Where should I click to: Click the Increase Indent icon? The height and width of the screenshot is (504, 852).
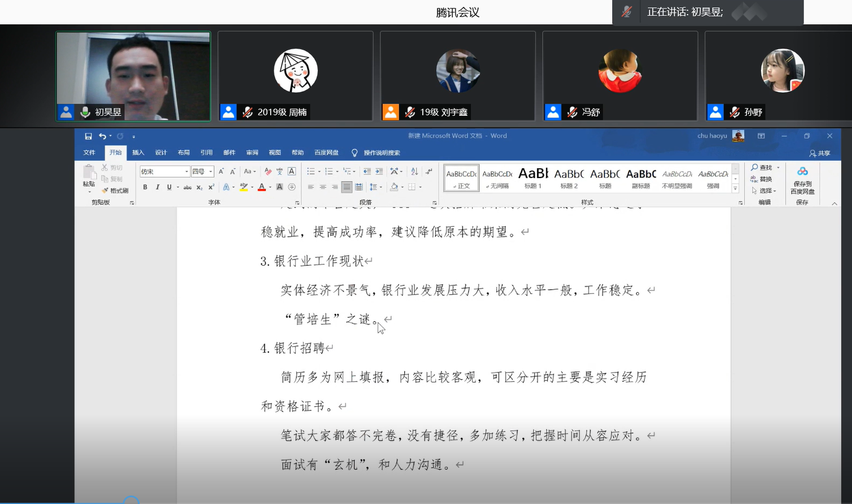[379, 172]
